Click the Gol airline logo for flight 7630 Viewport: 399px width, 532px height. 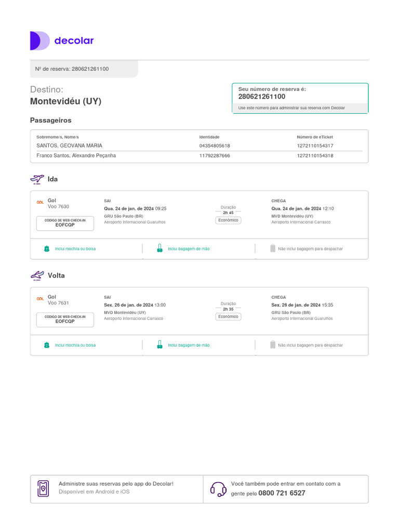[x=41, y=202]
